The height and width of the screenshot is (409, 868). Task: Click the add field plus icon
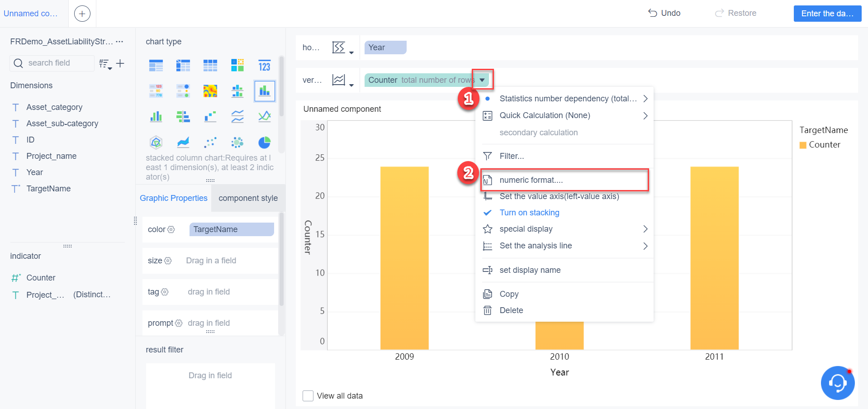(x=120, y=63)
